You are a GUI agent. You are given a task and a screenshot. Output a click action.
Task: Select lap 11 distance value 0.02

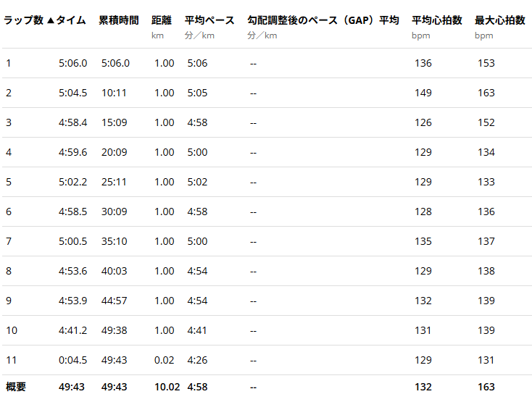(164, 360)
